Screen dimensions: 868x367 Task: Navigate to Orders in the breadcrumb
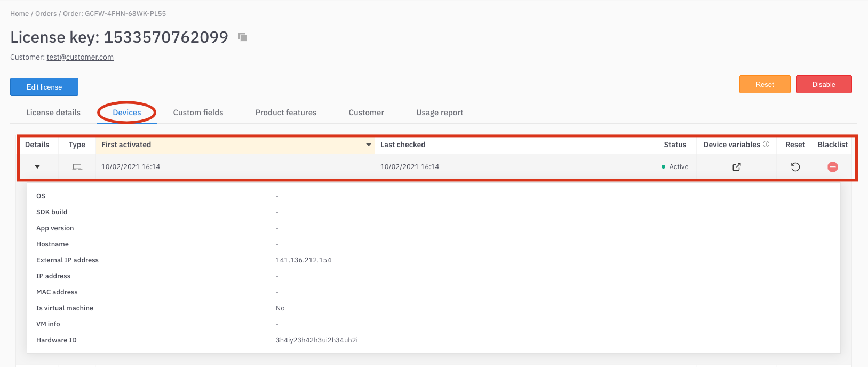click(46, 14)
